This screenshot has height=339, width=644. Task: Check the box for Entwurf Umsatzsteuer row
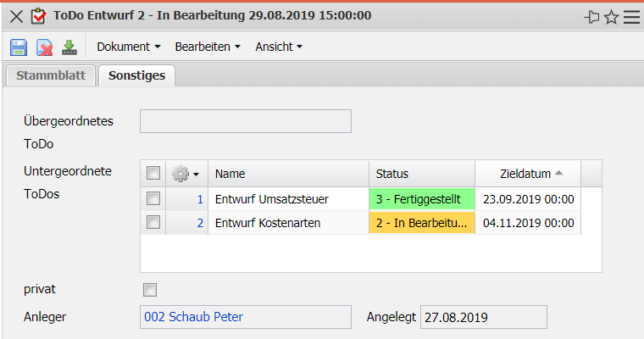coord(153,199)
